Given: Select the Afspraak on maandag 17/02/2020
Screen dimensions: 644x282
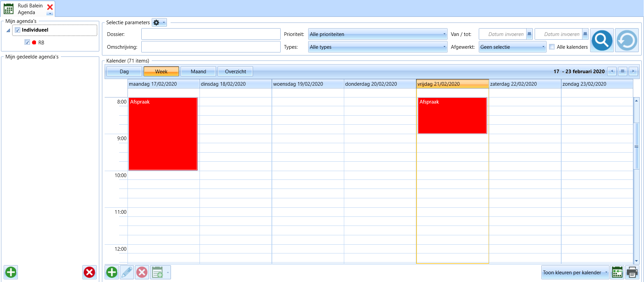Looking at the screenshot, I should click(x=163, y=134).
